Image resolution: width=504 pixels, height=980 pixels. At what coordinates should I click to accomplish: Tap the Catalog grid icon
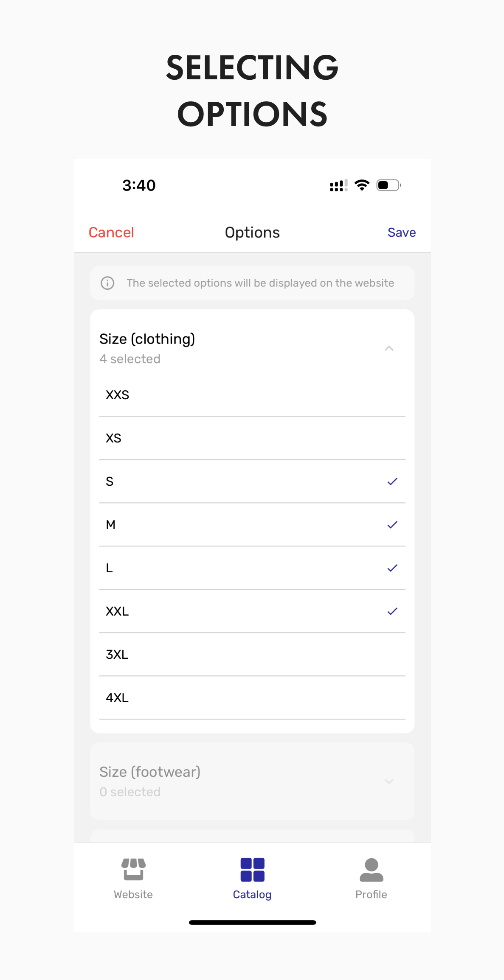pos(252,869)
